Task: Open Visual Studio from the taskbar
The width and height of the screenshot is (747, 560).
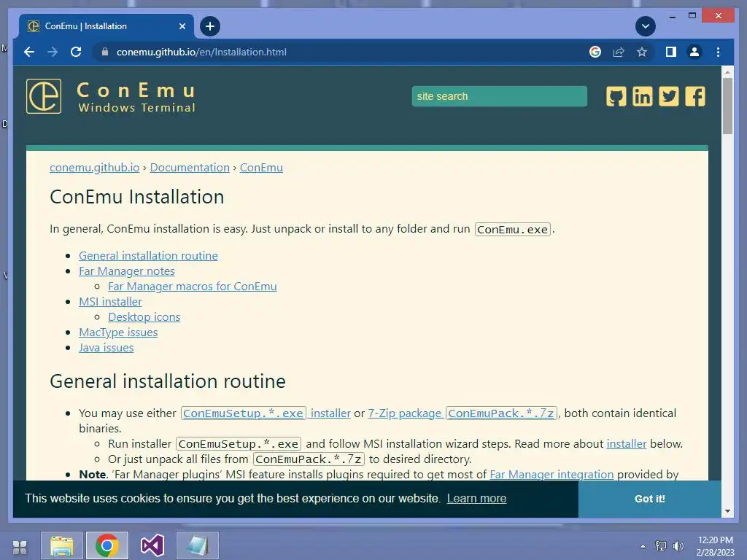Action: click(x=152, y=545)
